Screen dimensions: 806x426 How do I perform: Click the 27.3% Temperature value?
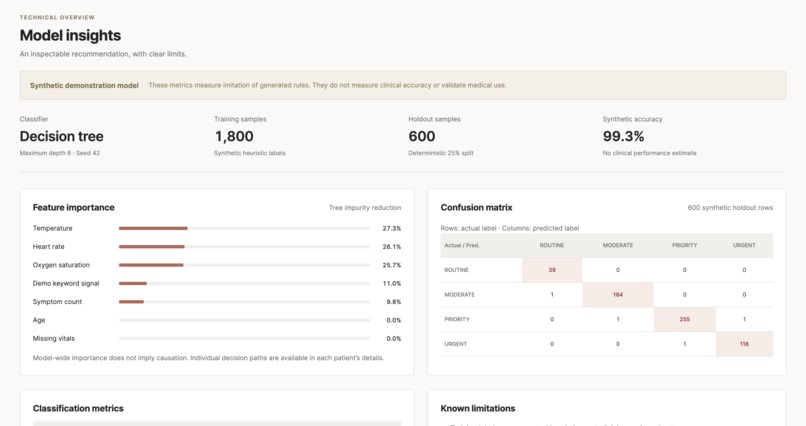click(392, 228)
